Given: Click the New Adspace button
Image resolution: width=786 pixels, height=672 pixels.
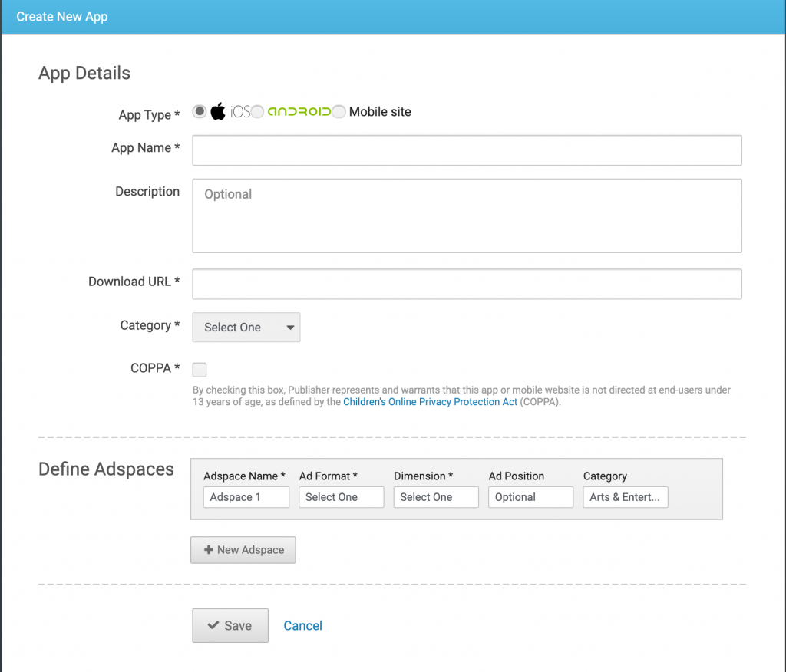Looking at the screenshot, I should [243, 550].
